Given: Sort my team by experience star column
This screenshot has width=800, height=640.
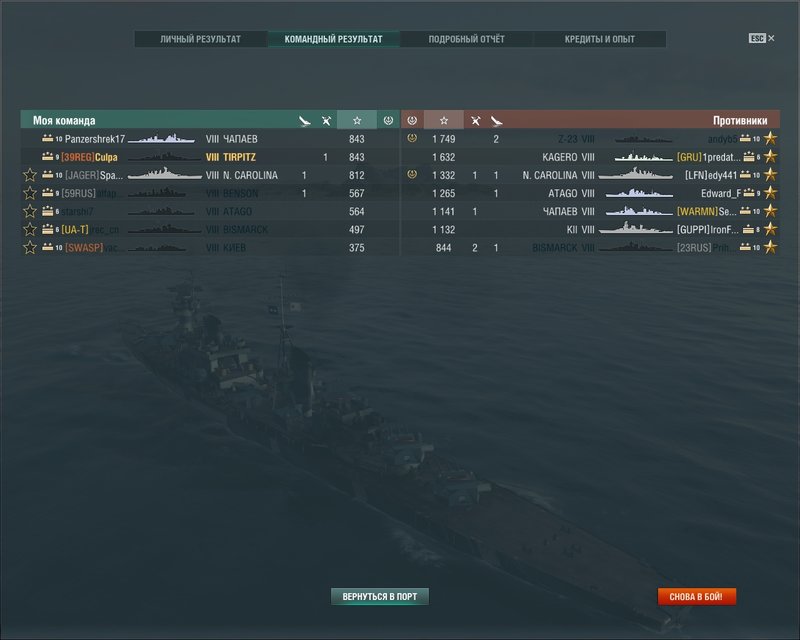Looking at the screenshot, I should pyautogui.click(x=357, y=120).
